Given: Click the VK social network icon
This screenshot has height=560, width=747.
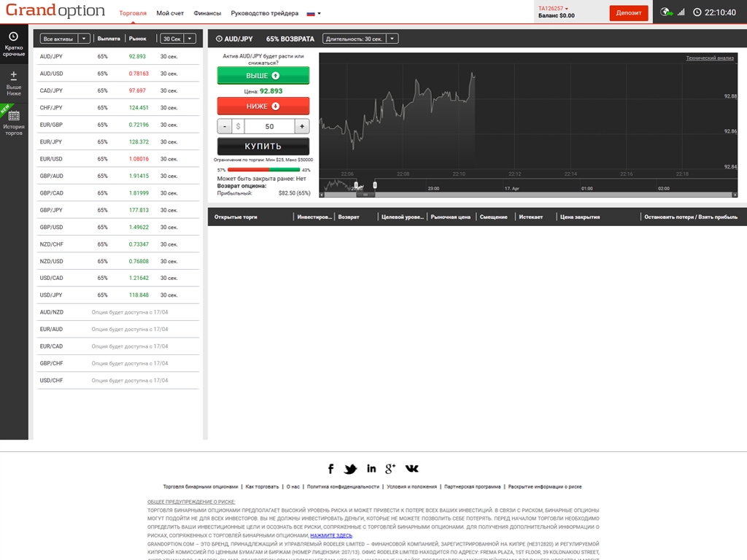Looking at the screenshot, I should (412, 469).
